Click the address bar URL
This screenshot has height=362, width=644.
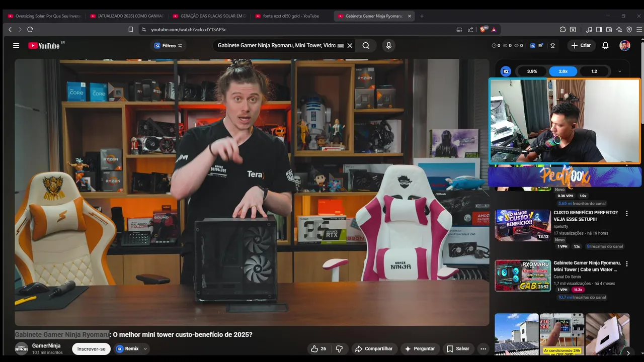tap(189, 30)
